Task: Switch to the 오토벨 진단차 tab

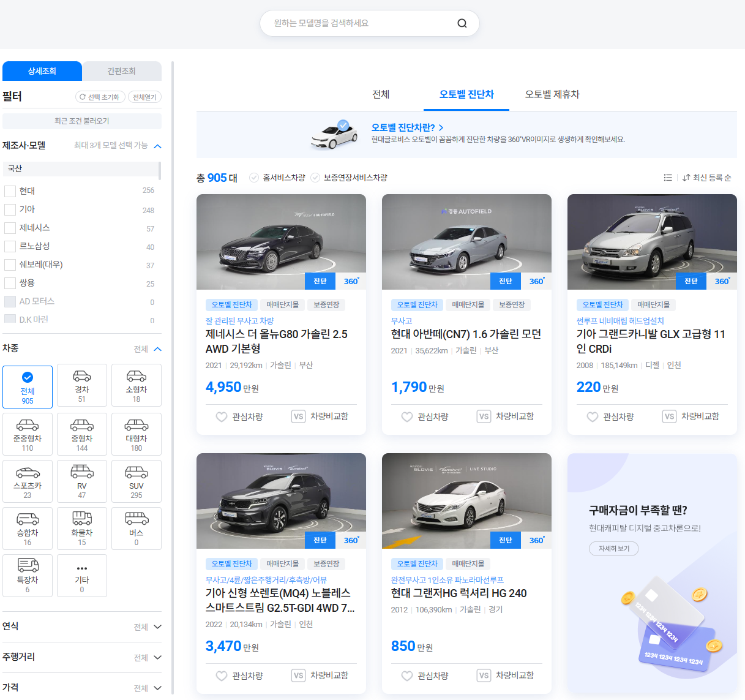Action: pos(466,94)
